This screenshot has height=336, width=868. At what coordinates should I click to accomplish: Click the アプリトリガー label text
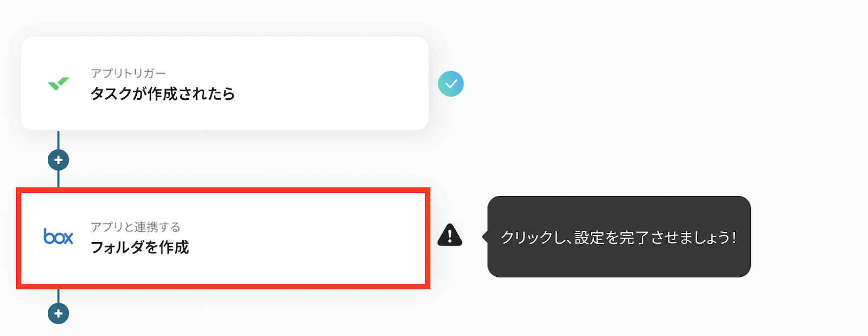(129, 73)
